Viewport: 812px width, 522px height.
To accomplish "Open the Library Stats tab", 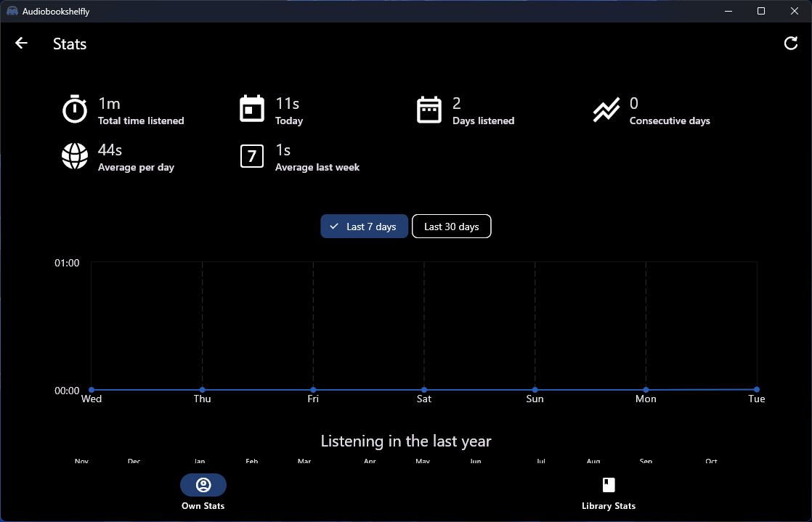I will pos(609,492).
